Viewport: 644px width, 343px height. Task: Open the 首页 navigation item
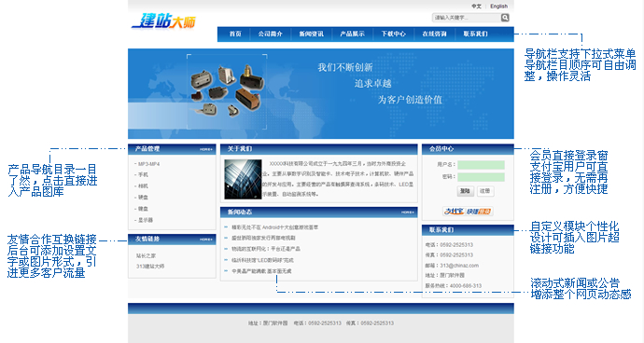pyautogui.click(x=235, y=34)
